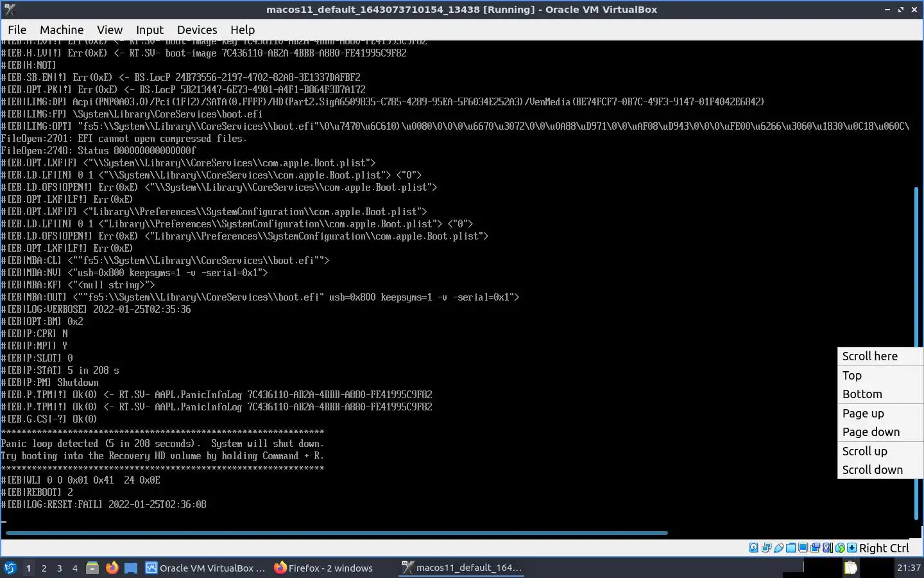Switch to virtual desktop 3
Viewport: 924px width, 578px height.
click(59, 568)
